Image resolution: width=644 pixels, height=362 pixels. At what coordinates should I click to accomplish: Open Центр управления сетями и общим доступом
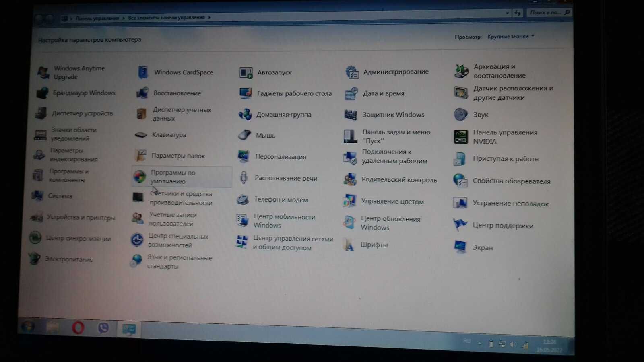[293, 243]
